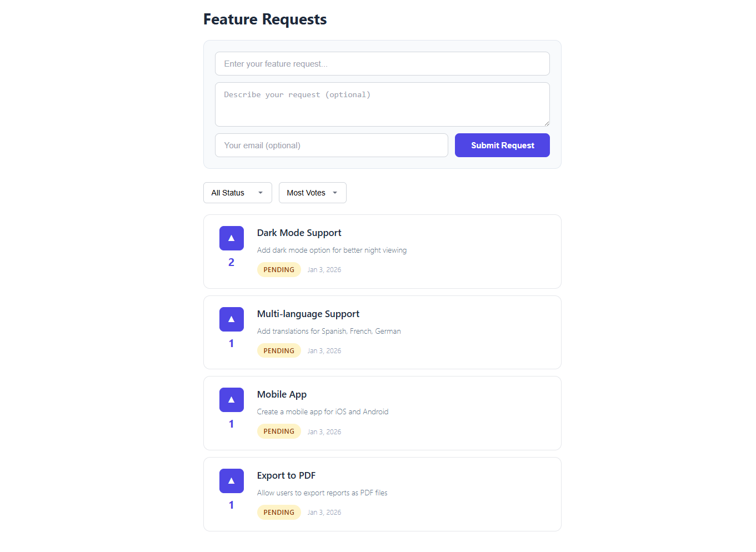Click the vote count under Export to PDF
The image size is (756, 552).
click(x=231, y=505)
